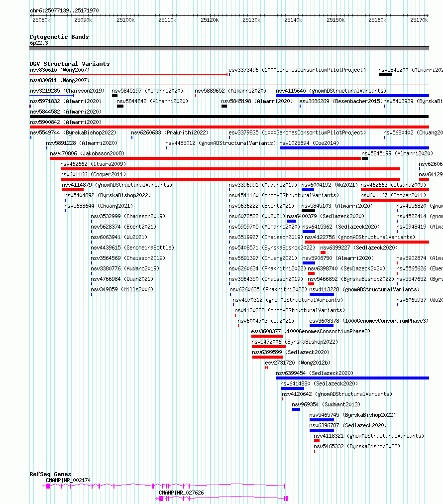Click the 25120k ruler position label

(x=210, y=20)
